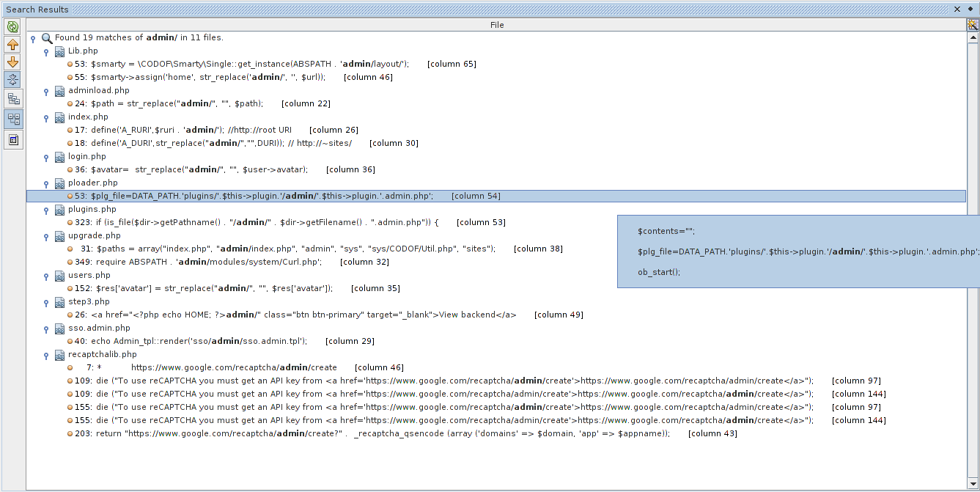Viewport: 980px width, 492px height.
Task: Click the plugins.php file icon
Action: tap(59, 210)
